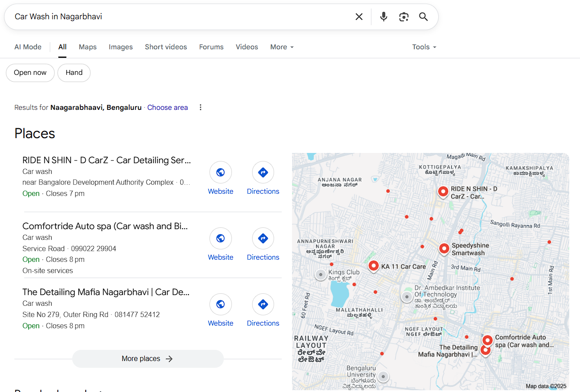Click the Choose area link
The width and height of the screenshot is (580, 392).
[167, 108]
